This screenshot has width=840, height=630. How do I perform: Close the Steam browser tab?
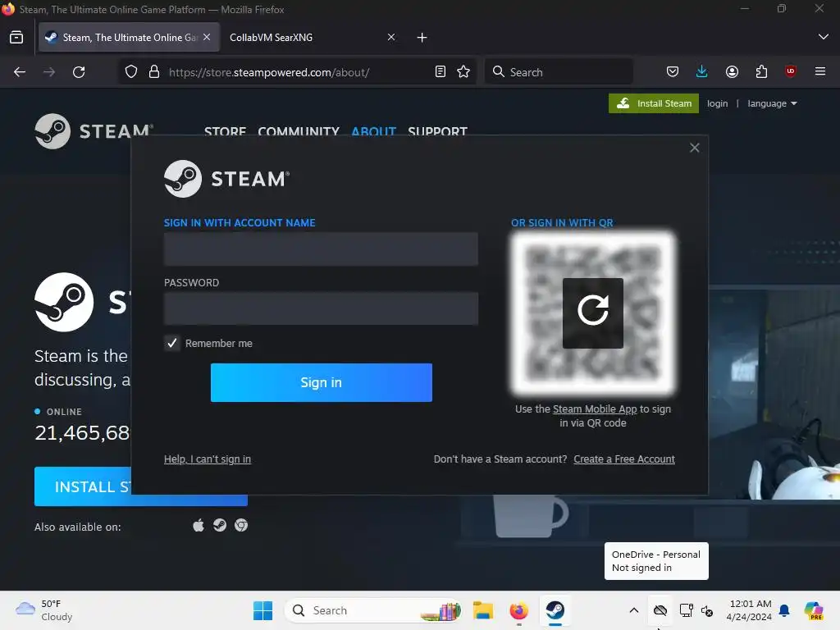coord(207,37)
